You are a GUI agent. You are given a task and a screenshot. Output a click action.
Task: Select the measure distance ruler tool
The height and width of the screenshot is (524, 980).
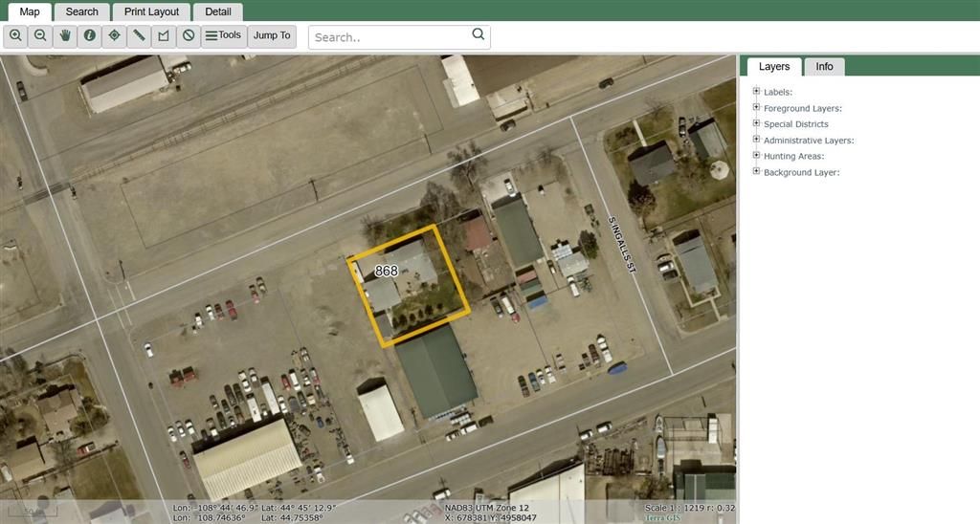[x=140, y=35]
